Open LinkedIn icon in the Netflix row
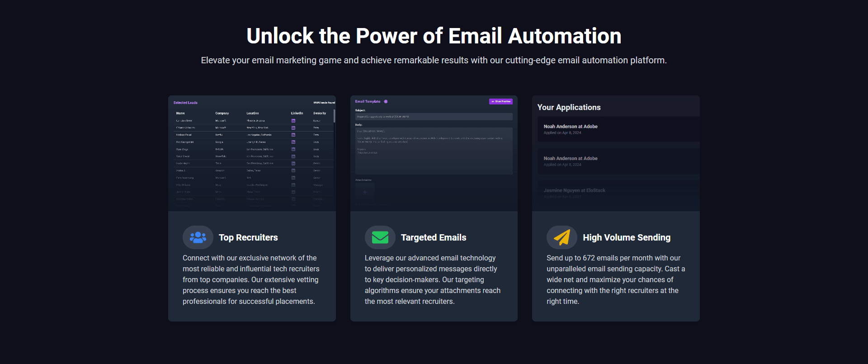Viewport: 868px width, 364px height. (293, 135)
